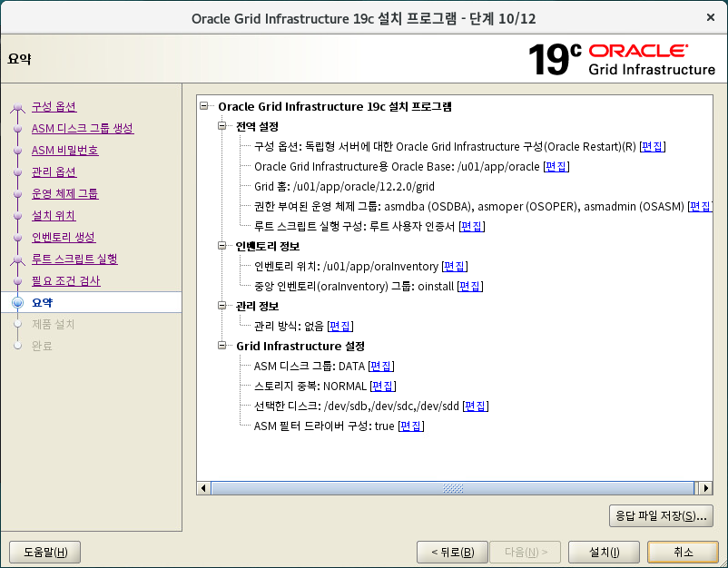728x568 pixels.
Task: Click the ASM 비밀번호 step bullet
Action: pyautogui.click(x=17, y=151)
